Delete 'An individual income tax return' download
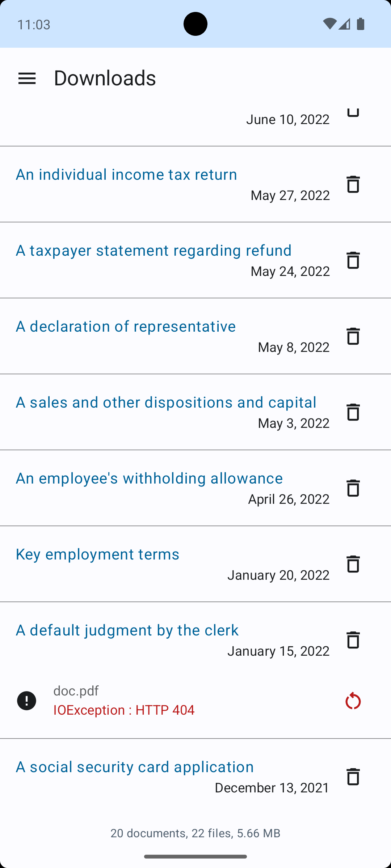This screenshot has height=868, width=391. [353, 184]
